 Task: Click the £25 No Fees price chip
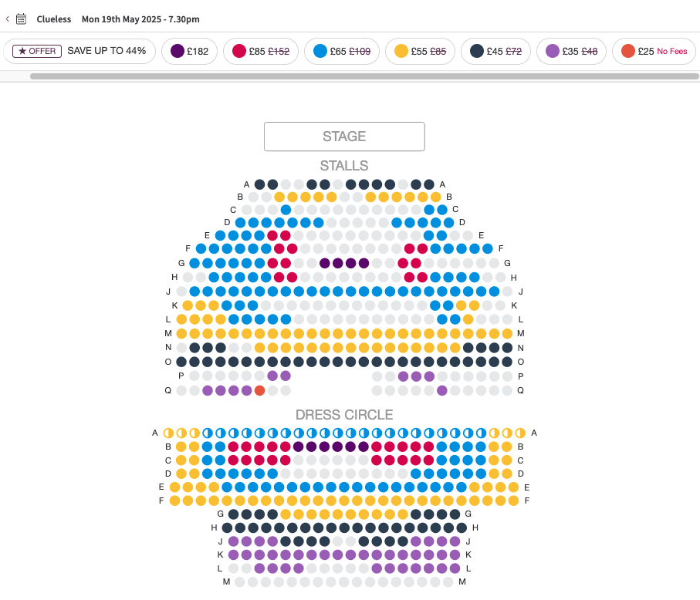coord(654,52)
